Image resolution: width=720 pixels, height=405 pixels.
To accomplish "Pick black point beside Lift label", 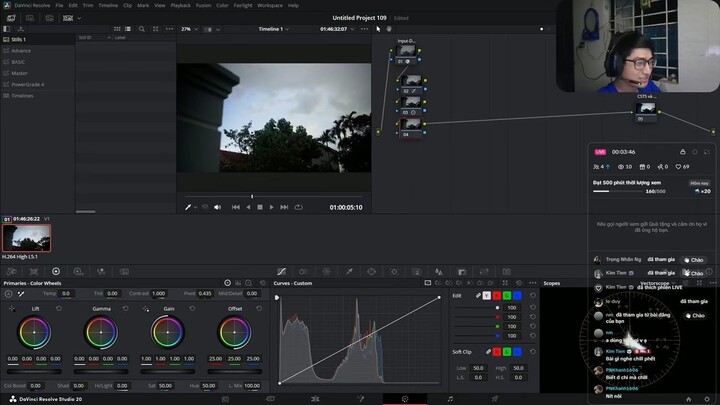I will point(12,309).
